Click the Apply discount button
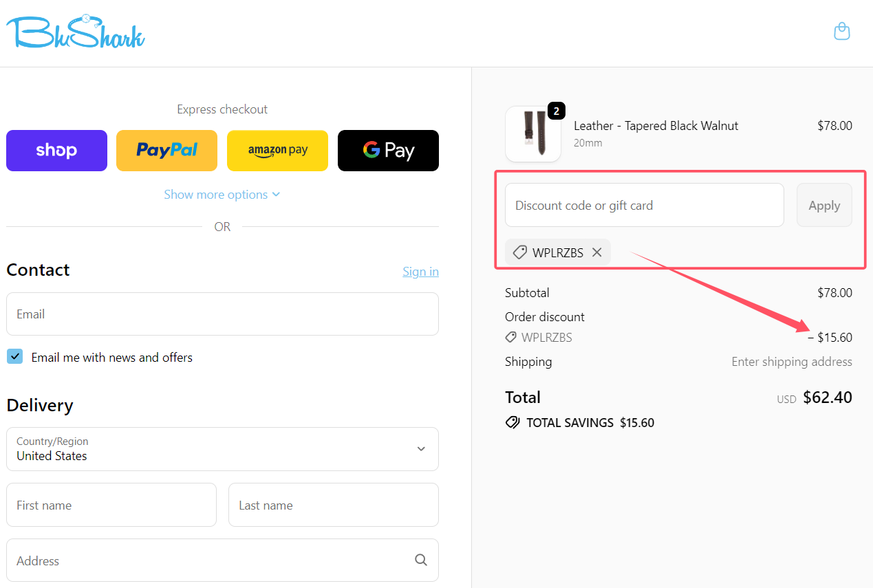Screen dimensions: 873x588 point(824,205)
